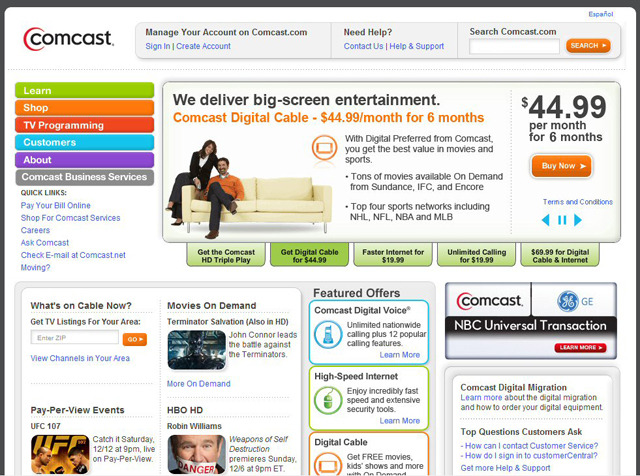Open the UFC 107 event thumbnail
The height and width of the screenshot is (476, 640).
(x=60, y=454)
